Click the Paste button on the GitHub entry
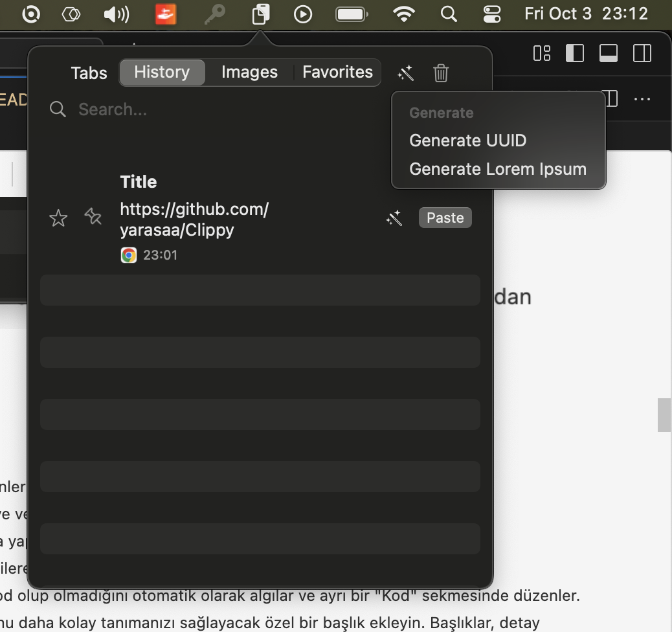This screenshot has width=672, height=632. pyautogui.click(x=445, y=218)
